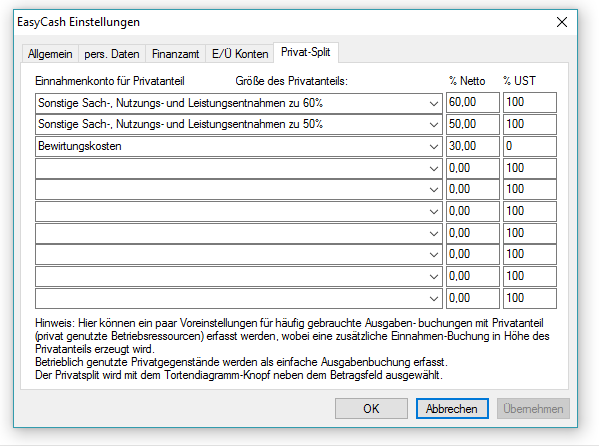The image size is (599, 446).
Task: Open dropdown for Leistungsentnahmen zu 50% account
Action: click(434, 125)
